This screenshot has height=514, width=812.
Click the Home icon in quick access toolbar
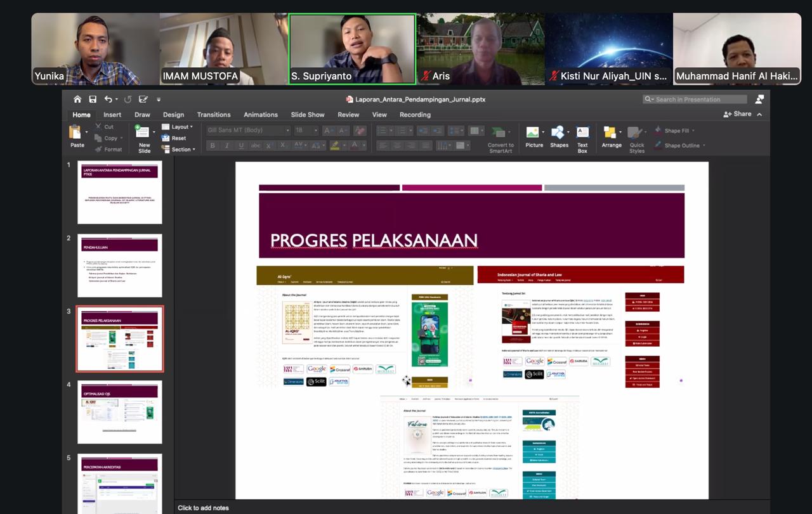click(x=77, y=100)
